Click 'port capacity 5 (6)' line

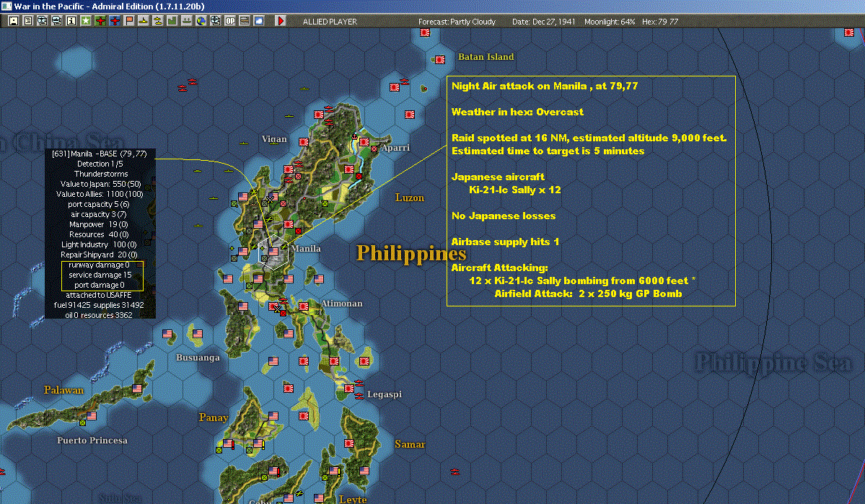tap(99, 204)
